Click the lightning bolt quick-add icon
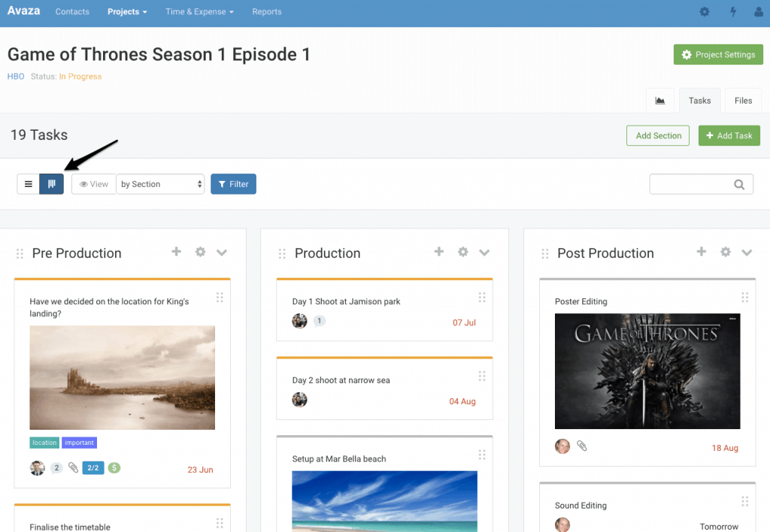The image size is (770, 532). click(732, 12)
